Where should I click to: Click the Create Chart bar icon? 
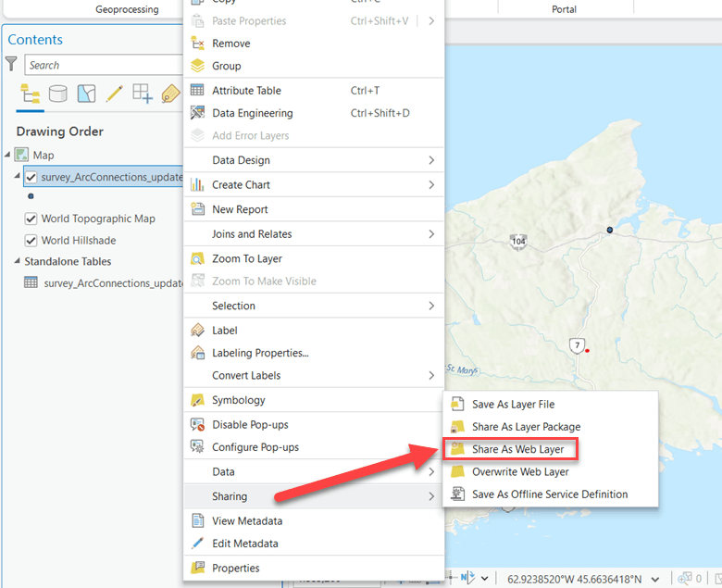(197, 184)
